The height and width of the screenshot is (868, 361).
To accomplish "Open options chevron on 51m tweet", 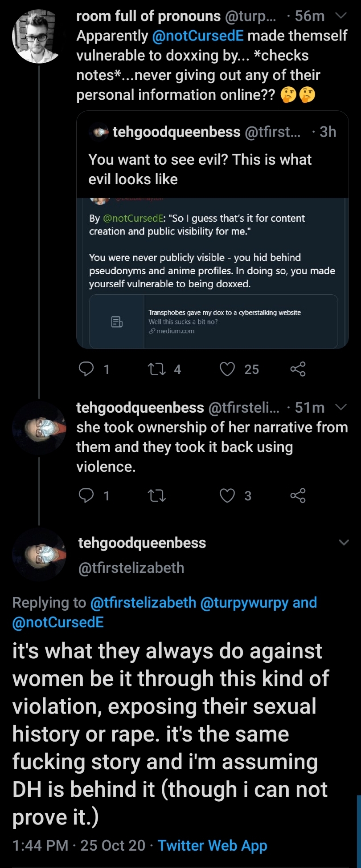I will (x=341, y=407).
